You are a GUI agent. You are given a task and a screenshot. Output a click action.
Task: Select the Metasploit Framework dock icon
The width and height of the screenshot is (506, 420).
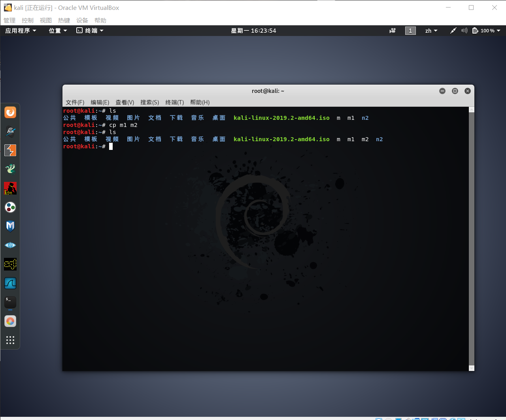tap(10, 226)
